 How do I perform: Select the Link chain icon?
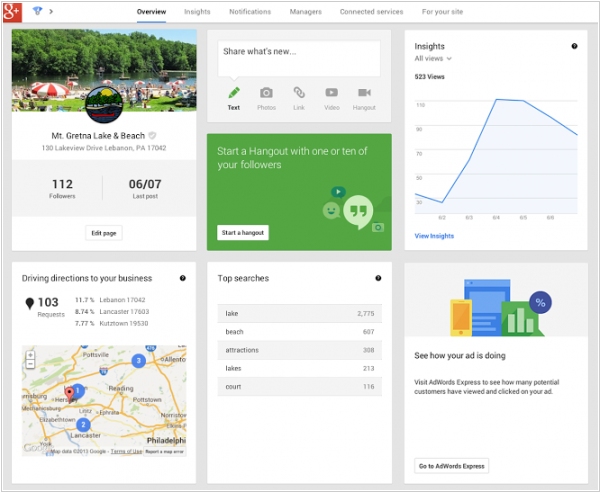pyautogui.click(x=299, y=93)
